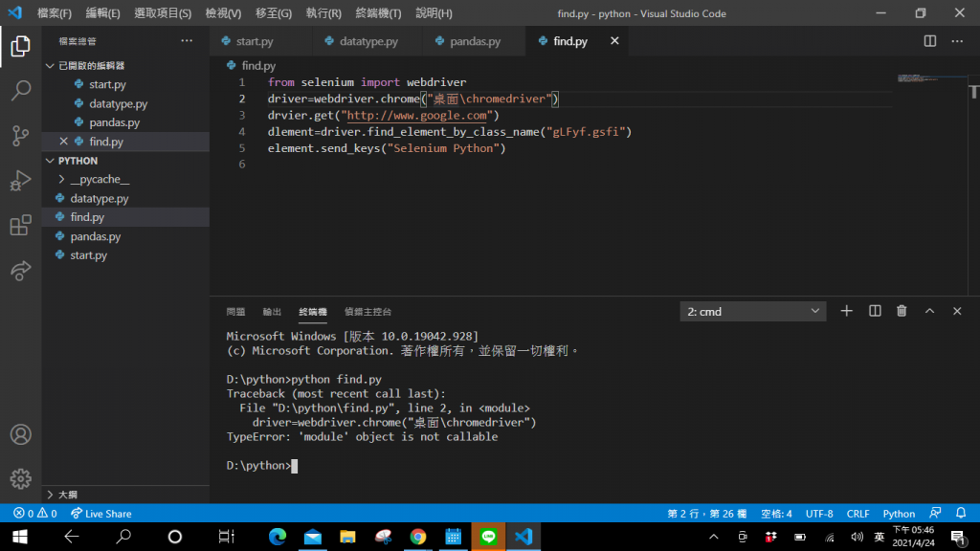Create a new terminal with plus icon
This screenshot has height=551, width=980.
pyautogui.click(x=846, y=311)
